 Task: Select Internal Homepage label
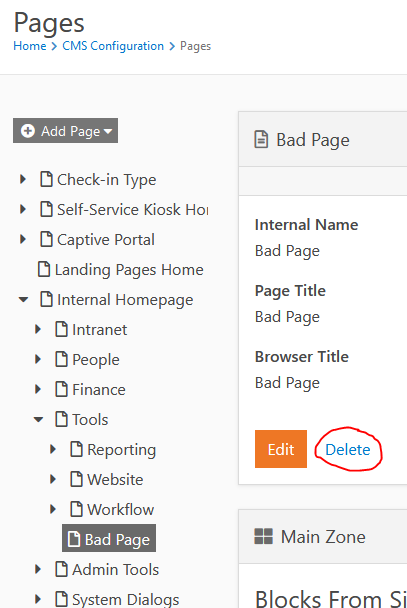point(125,300)
